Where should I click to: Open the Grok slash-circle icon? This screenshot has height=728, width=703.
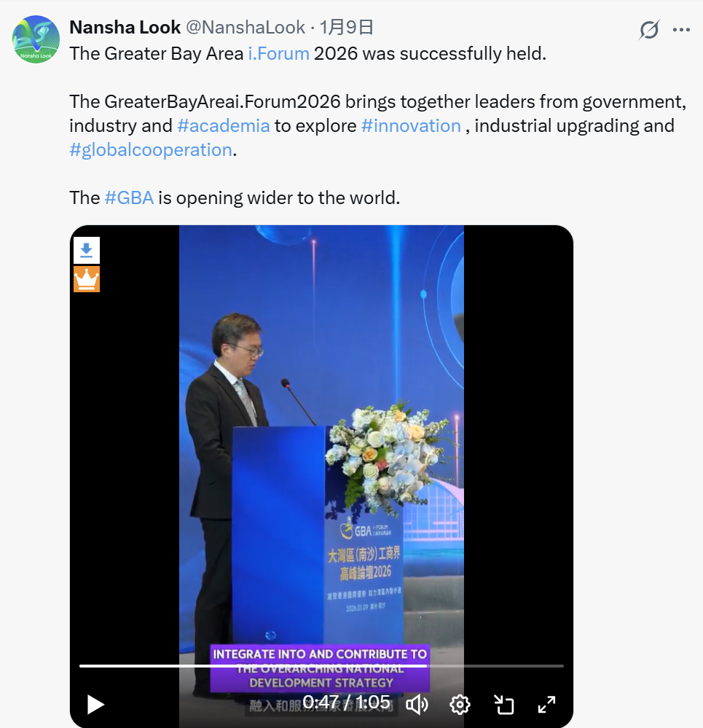648,30
